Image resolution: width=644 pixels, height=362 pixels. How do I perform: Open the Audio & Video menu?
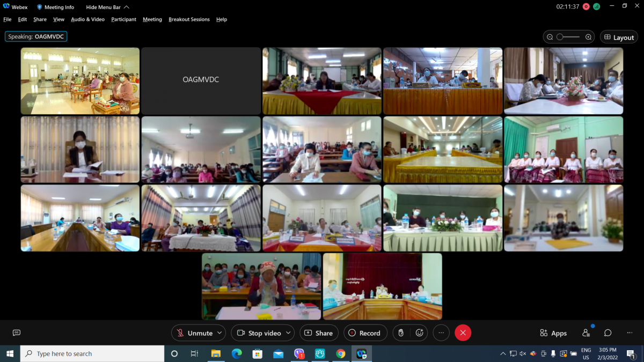coord(87,19)
